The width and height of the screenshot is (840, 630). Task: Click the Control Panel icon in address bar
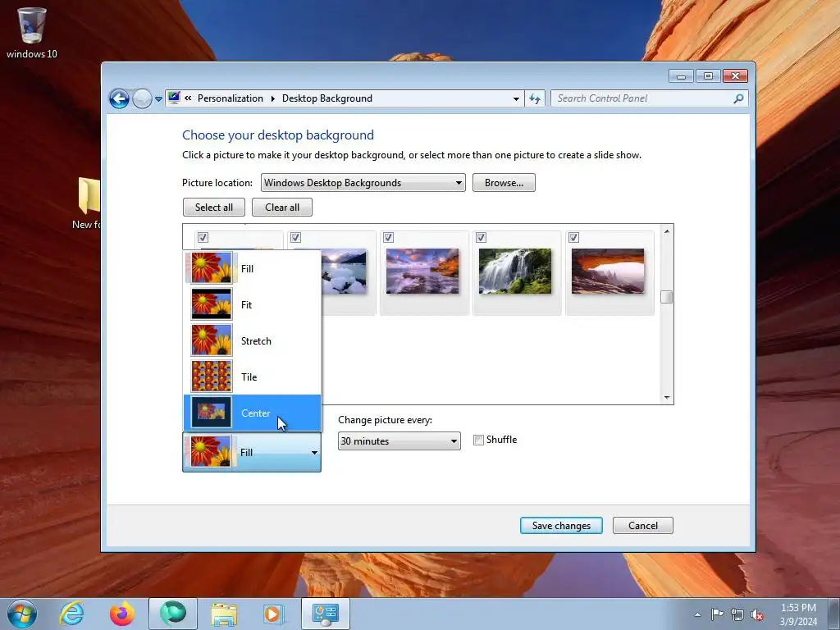[174, 98]
